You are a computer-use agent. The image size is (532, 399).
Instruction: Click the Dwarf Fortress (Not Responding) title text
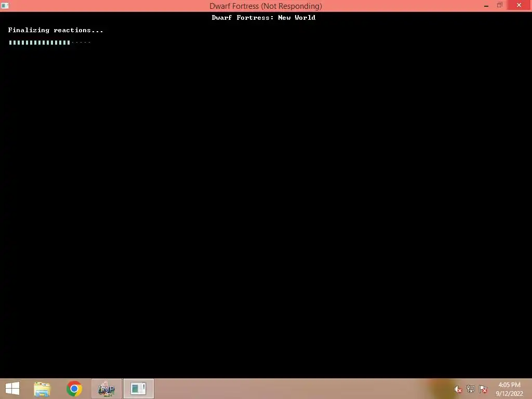[265, 6]
